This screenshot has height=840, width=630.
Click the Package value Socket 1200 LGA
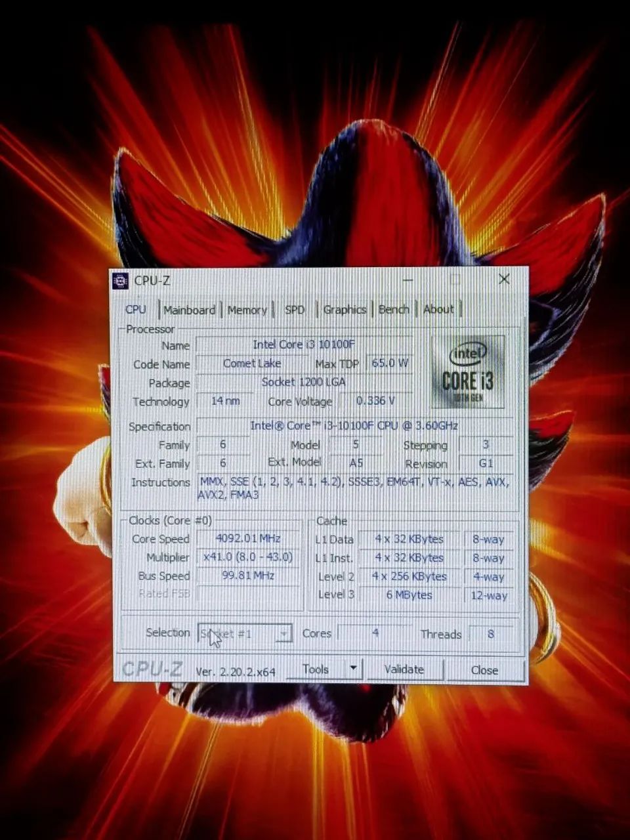[304, 382]
